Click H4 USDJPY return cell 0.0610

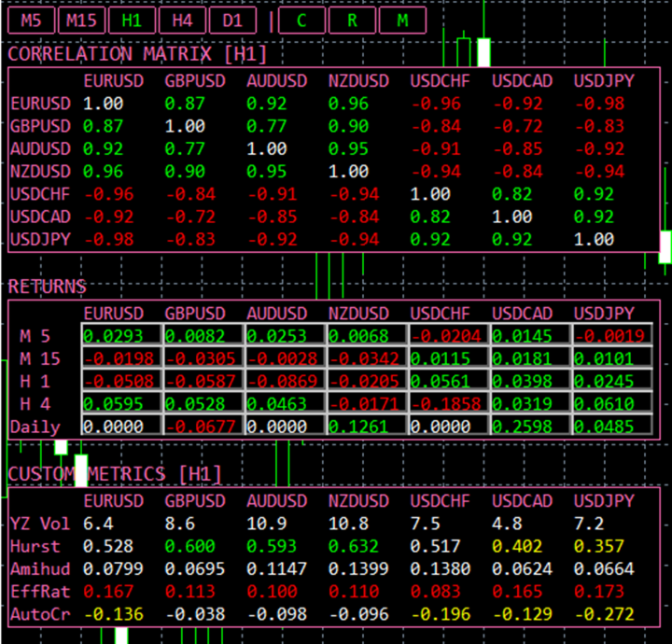click(x=613, y=403)
